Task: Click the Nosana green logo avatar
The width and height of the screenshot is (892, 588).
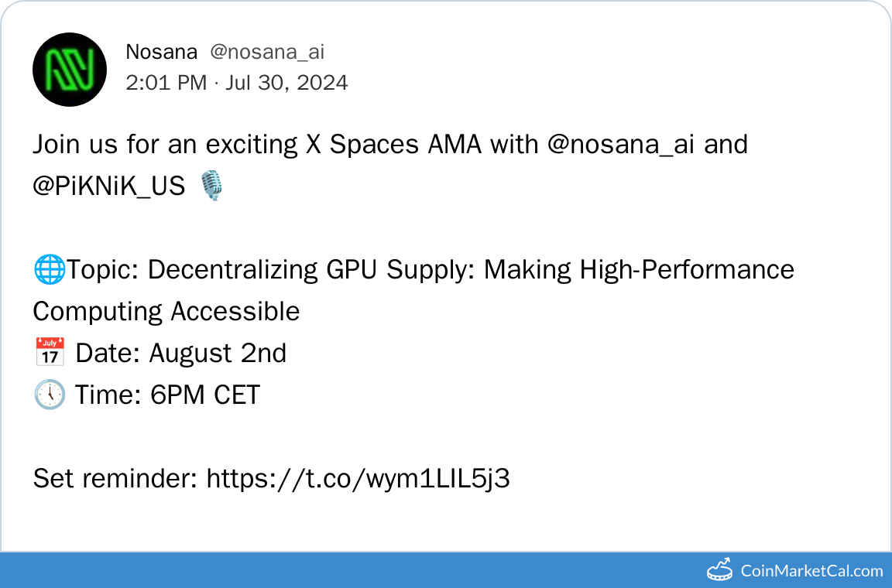Action: point(70,70)
